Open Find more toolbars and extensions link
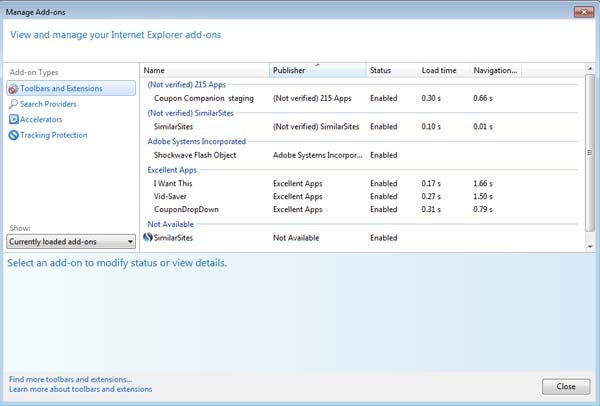The height and width of the screenshot is (406, 600). 70,379
